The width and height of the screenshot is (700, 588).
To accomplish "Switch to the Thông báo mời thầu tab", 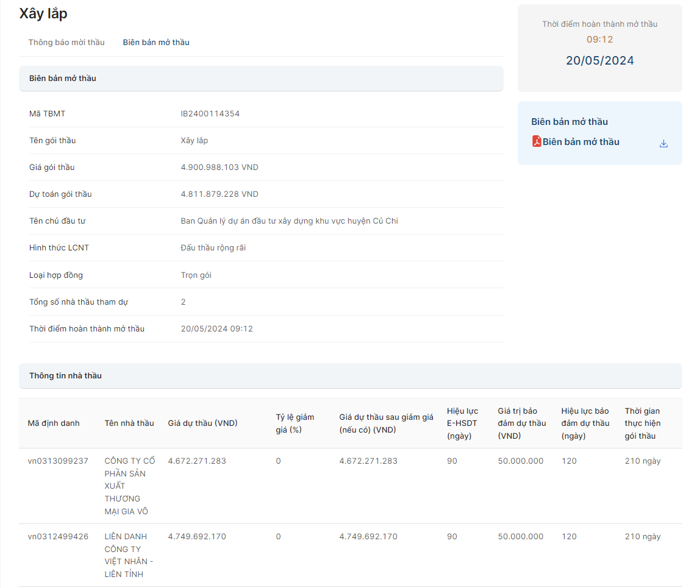I will coord(66,43).
